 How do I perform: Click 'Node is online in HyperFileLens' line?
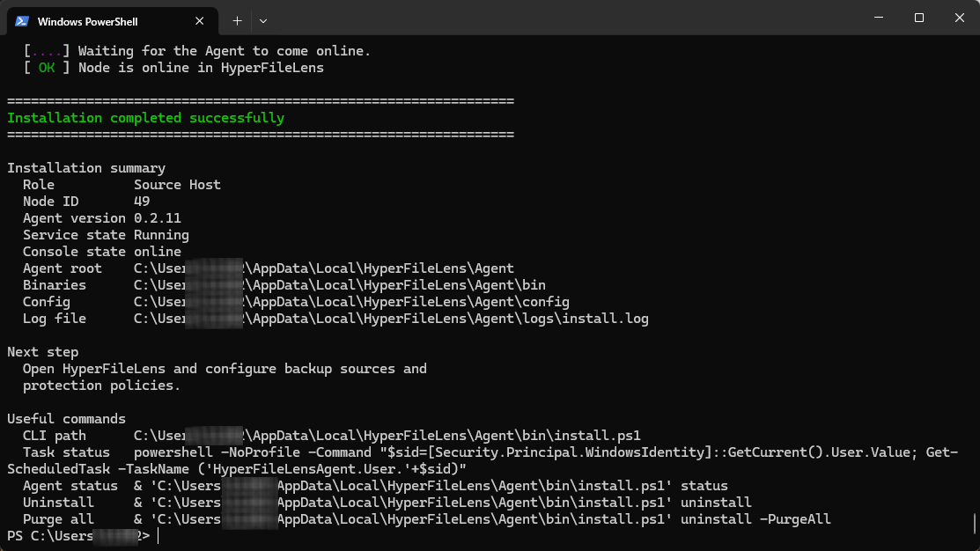tap(201, 68)
